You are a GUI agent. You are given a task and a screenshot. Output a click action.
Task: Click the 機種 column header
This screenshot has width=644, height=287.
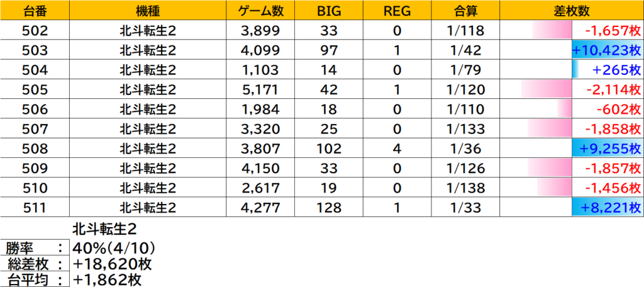[147, 11]
